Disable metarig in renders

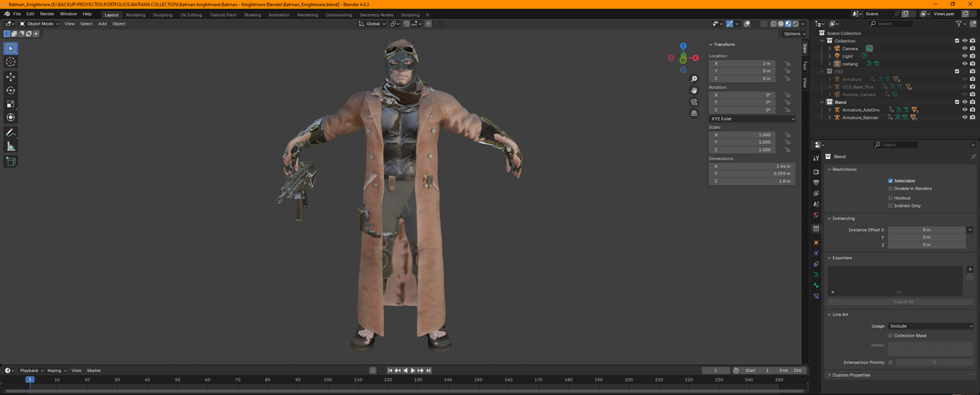click(972, 64)
